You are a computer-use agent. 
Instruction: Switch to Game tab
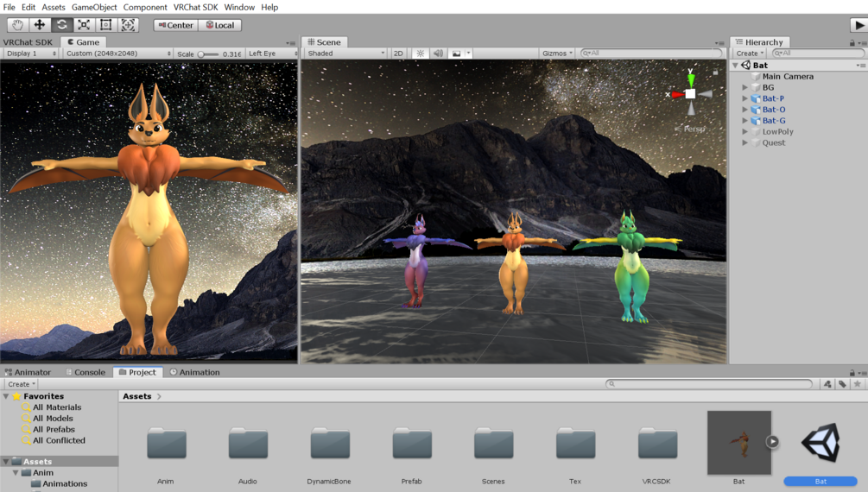(x=84, y=42)
